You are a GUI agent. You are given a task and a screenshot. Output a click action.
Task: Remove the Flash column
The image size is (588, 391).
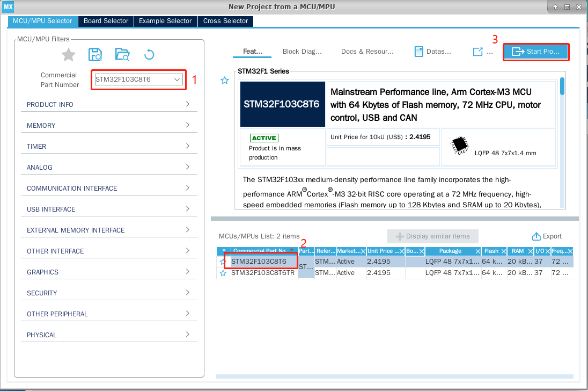pos(504,251)
